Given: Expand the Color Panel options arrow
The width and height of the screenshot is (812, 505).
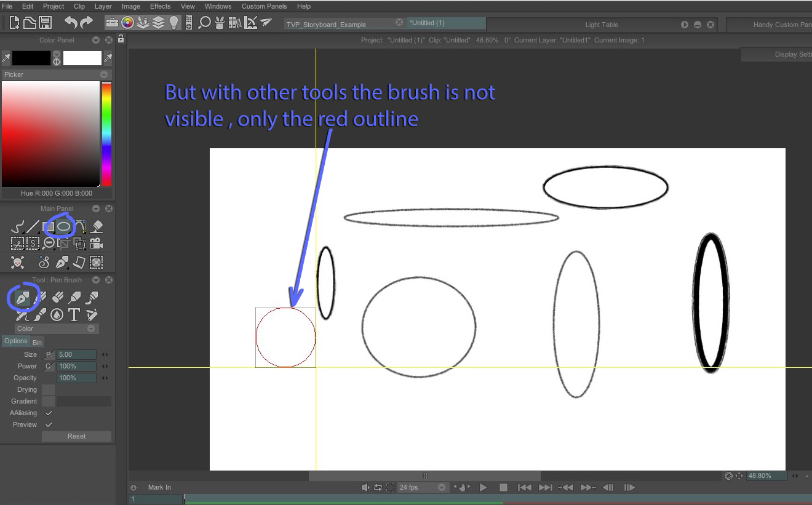Looking at the screenshot, I should (x=96, y=40).
